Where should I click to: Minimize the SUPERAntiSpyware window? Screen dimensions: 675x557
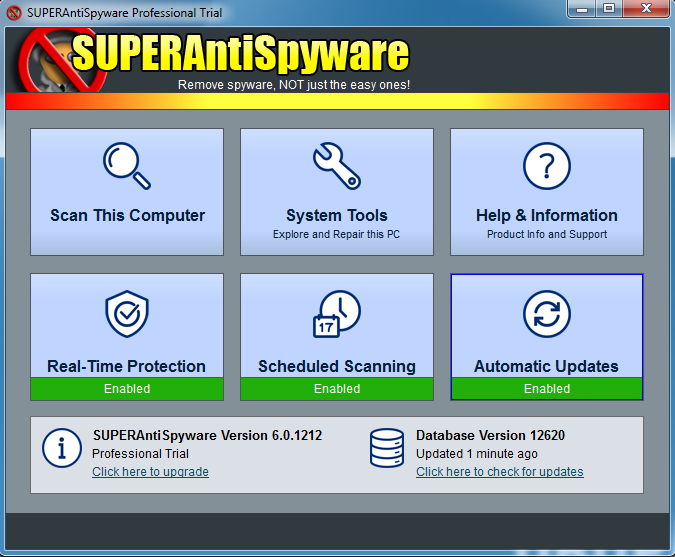583,10
